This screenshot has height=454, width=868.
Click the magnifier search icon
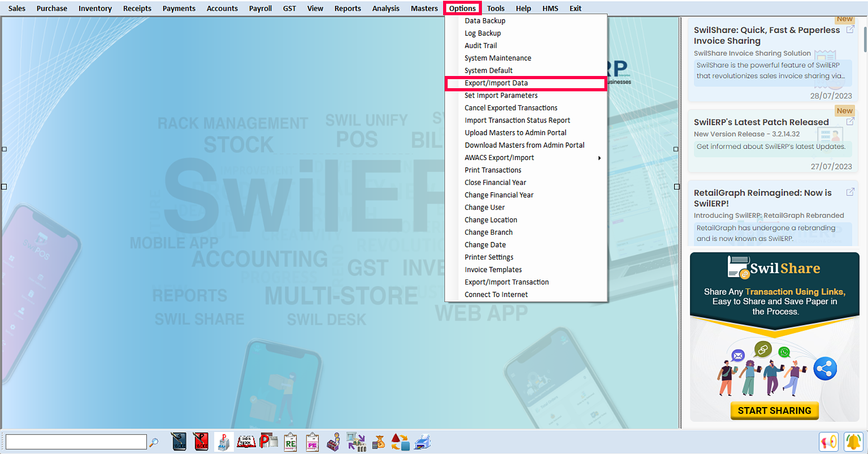154,442
